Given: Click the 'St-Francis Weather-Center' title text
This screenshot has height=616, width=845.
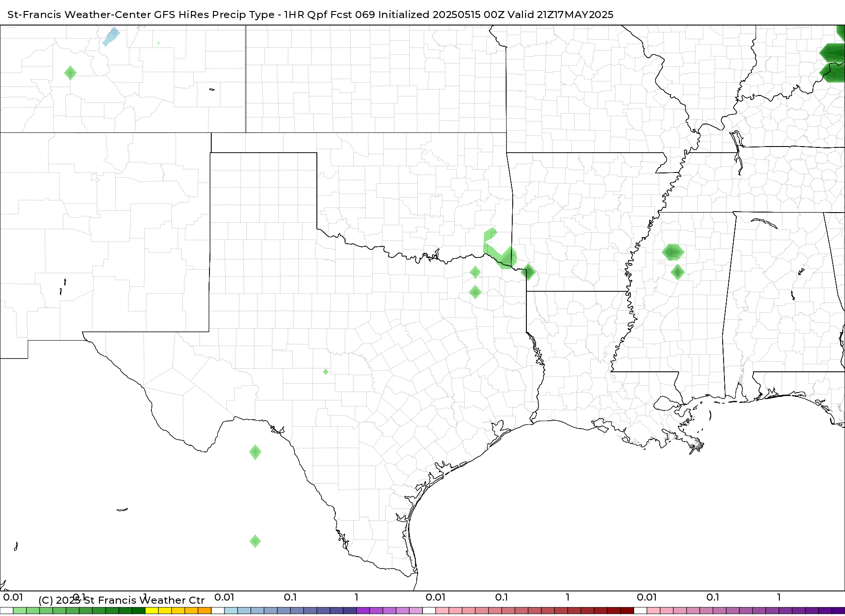Looking at the screenshot, I should coord(79,15).
